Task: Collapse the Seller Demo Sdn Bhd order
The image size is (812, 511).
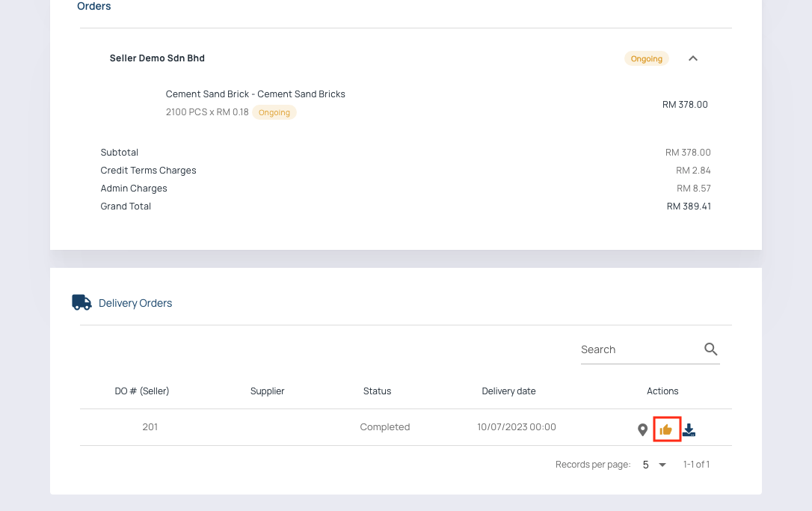Action: click(x=692, y=58)
